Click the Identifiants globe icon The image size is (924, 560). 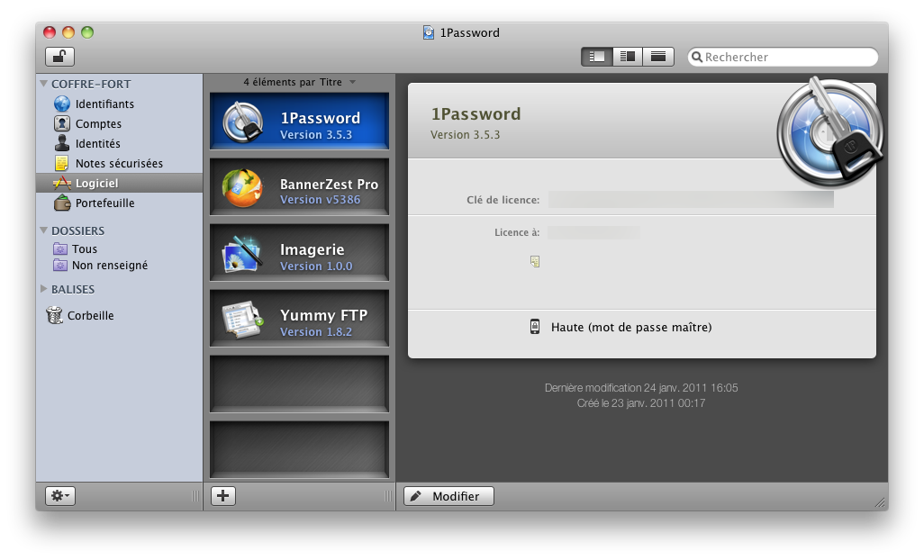62,104
